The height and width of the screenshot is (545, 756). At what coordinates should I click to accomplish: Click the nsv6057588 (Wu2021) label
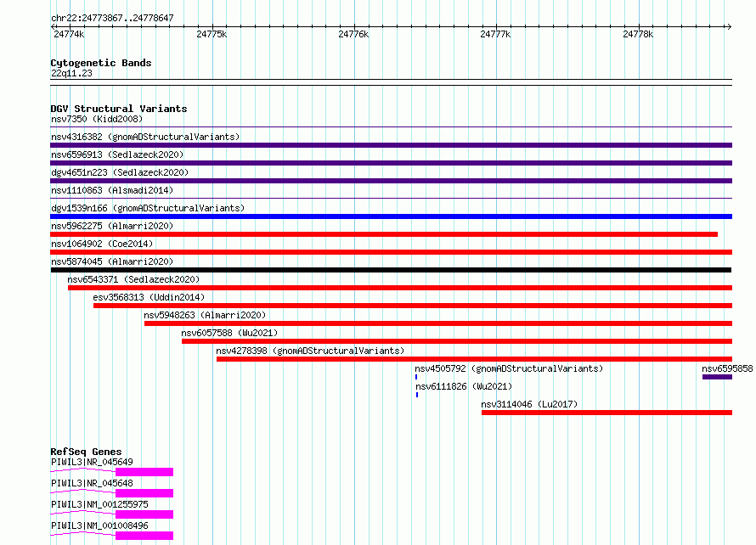point(229,333)
